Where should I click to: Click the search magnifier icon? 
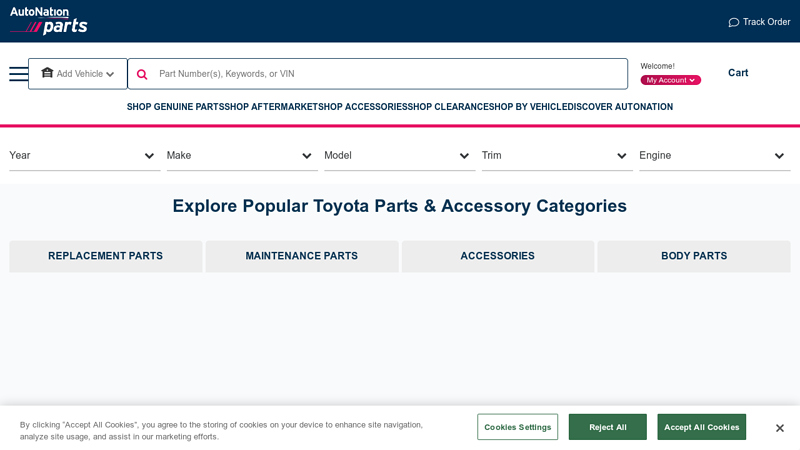coord(142,74)
